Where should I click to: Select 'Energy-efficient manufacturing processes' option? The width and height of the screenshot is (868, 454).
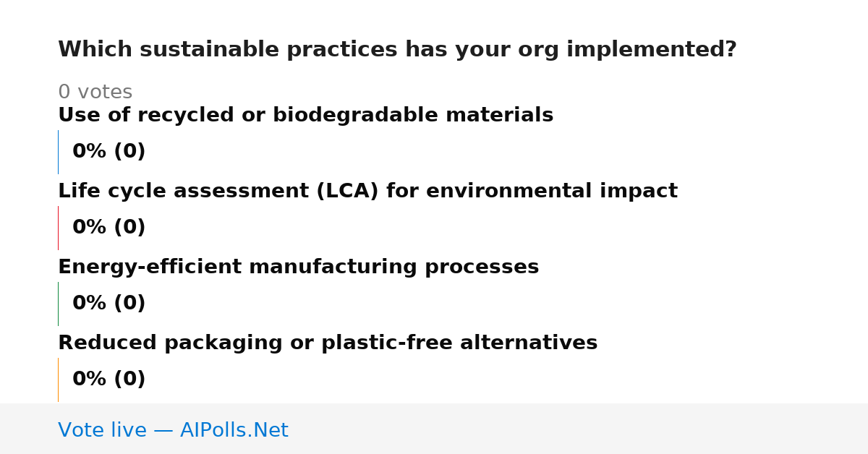(x=298, y=267)
